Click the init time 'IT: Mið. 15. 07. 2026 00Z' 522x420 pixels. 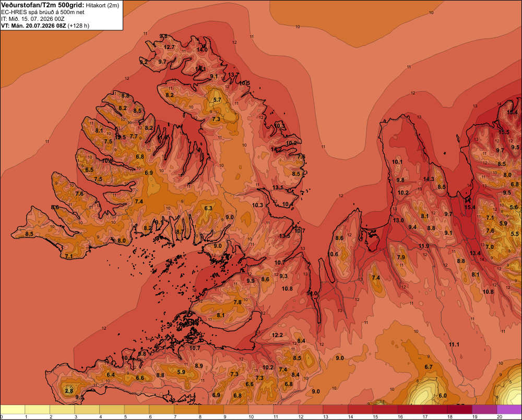[32, 19]
